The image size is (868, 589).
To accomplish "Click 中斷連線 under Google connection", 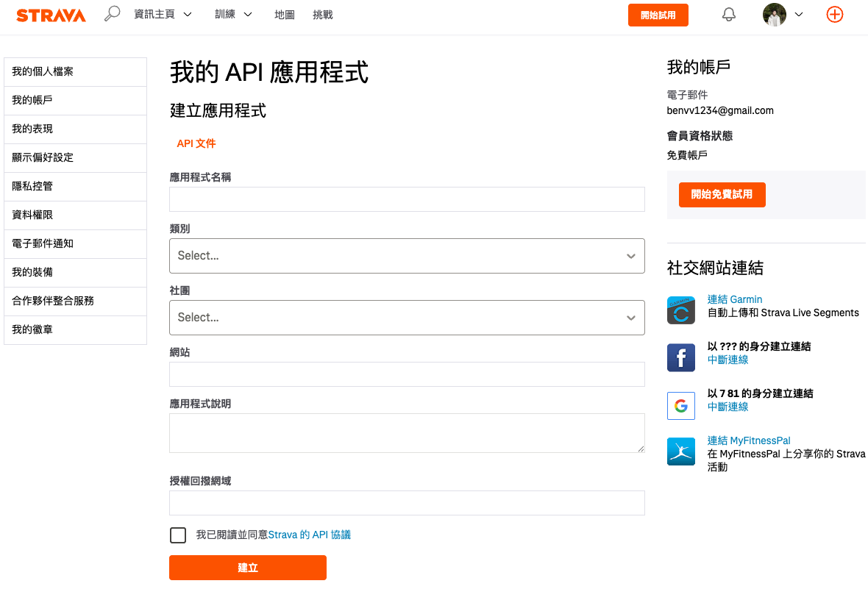I will [728, 407].
